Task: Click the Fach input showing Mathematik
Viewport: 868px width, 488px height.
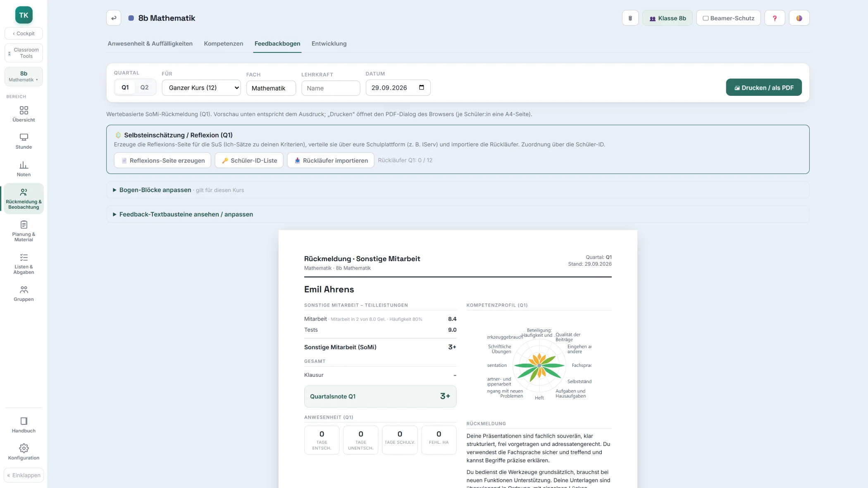Action: click(x=271, y=88)
